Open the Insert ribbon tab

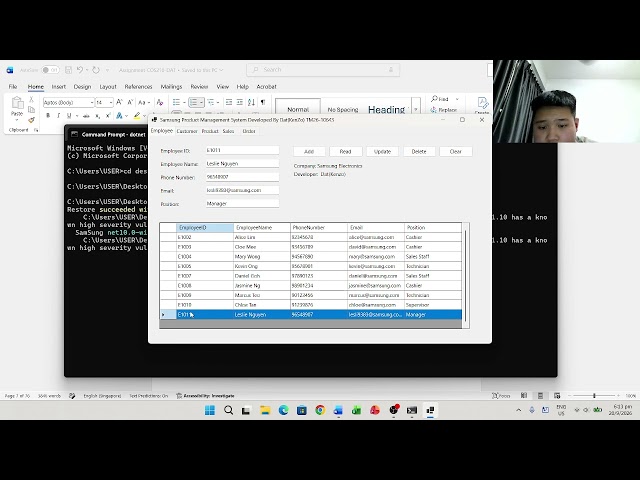coord(59,87)
